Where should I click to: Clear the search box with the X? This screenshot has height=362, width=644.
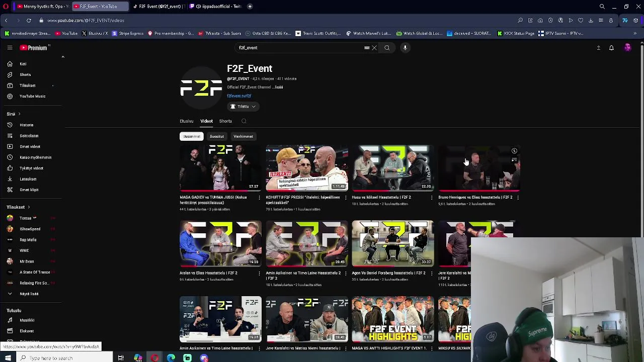374,48
